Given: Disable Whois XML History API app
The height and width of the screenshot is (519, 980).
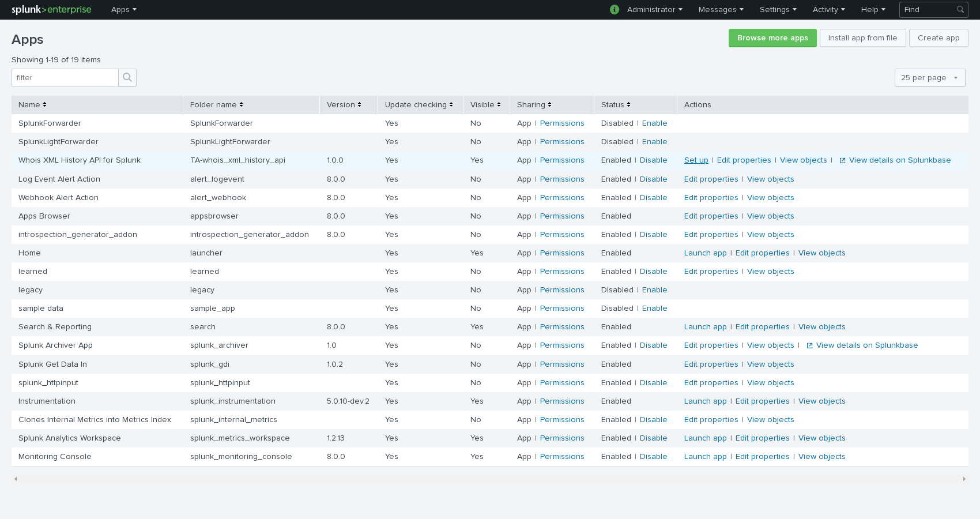Looking at the screenshot, I should pyautogui.click(x=653, y=160).
